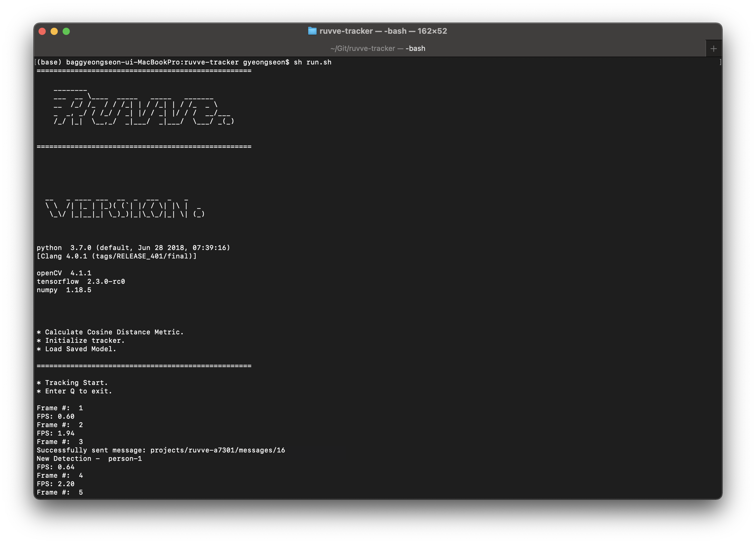The height and width of the screenshot is (544, 756).
Task: Click the 'Calculate Cosine Distance Metric' line
Action: coord(110,332)
